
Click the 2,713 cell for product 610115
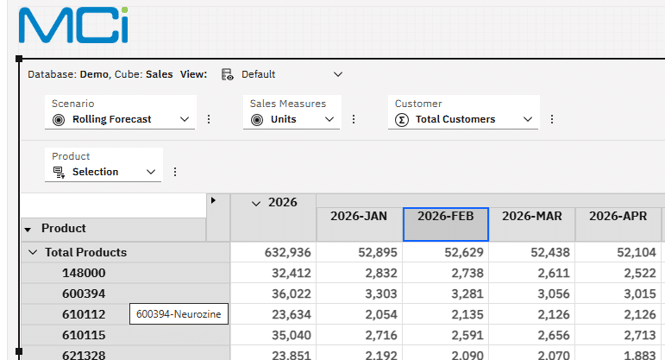coord(618,335)
